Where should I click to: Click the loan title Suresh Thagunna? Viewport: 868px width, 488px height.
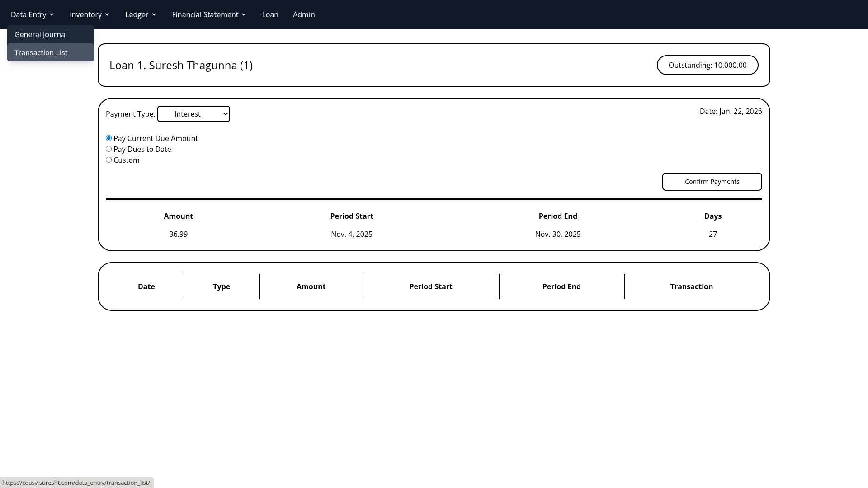(x=181, y=65)
